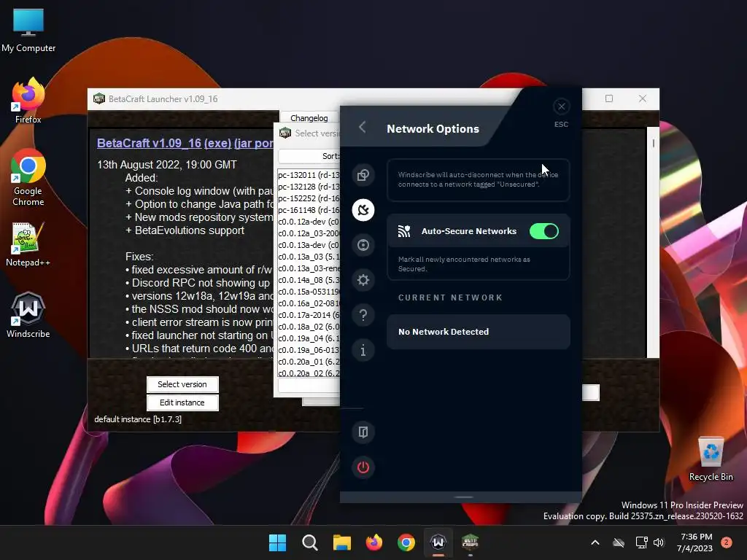This screenshot has width=747, height=560.
Task: Select version c0.0.12a-dev in the list
Action: 309,222
